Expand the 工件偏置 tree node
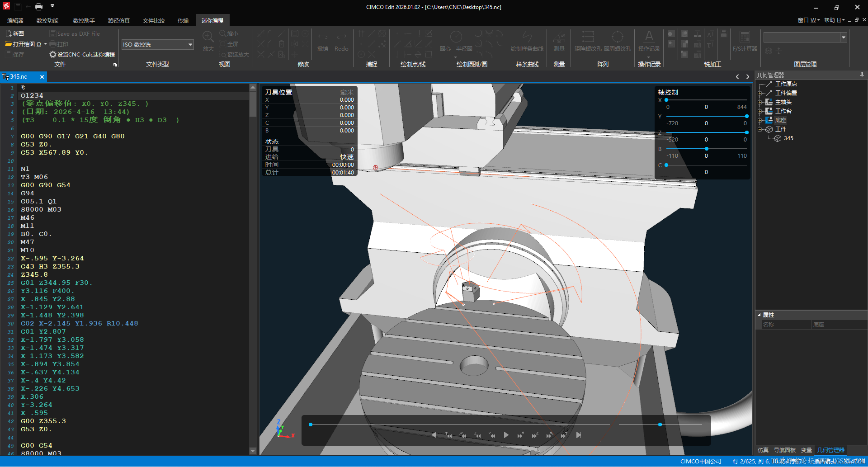Image resolution: width=868 pixels, height=467 pixels. [760, 93]
